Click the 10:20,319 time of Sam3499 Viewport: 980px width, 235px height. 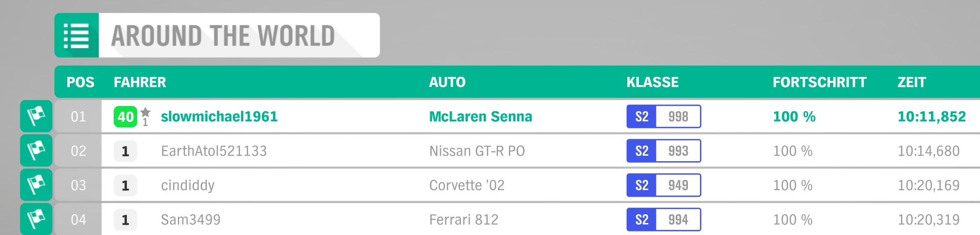coord(928,220)
